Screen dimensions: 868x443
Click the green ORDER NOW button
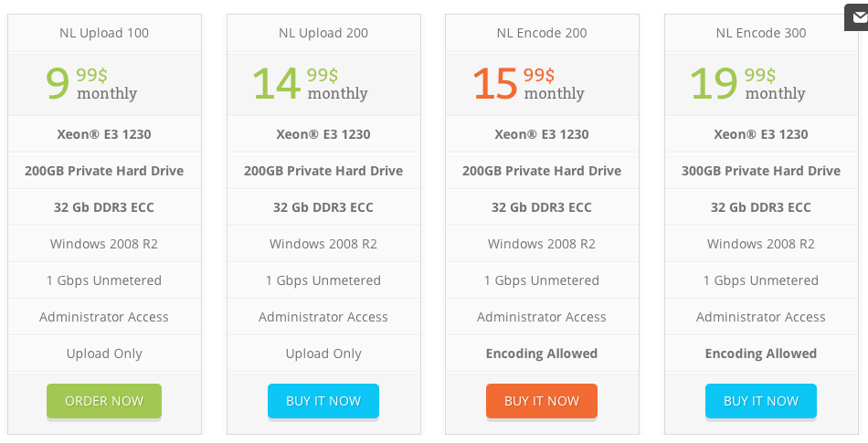coord(104,401)
